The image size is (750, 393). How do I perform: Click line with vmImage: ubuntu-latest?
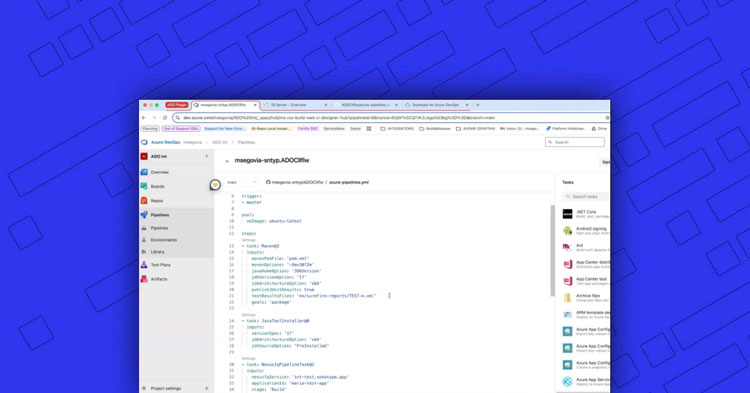point(274,221)
